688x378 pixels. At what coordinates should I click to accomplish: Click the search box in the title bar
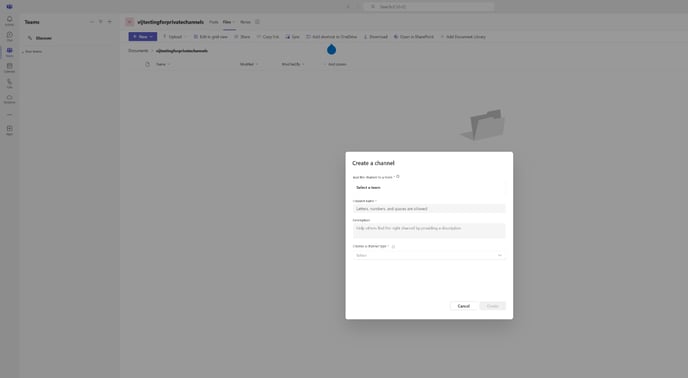[x=429, y=7]
